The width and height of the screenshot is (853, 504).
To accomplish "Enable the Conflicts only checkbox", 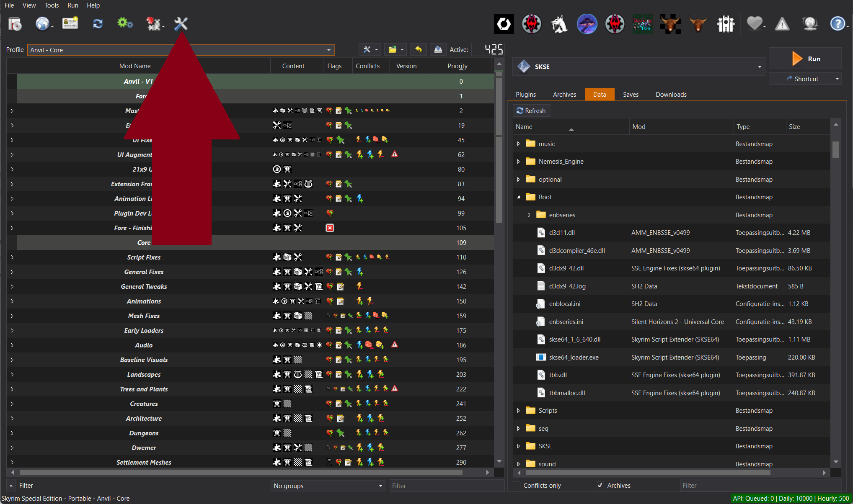I will pyautogui.click(x=517, y=485).
